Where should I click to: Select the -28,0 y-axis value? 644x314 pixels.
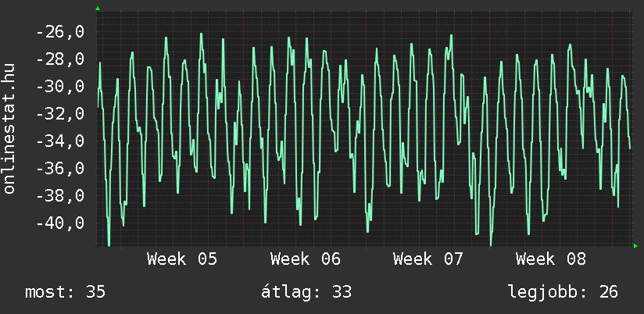pos(60,59)
